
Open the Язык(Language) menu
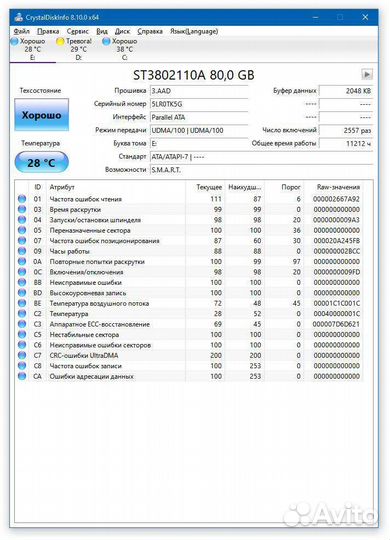point(194,31)
